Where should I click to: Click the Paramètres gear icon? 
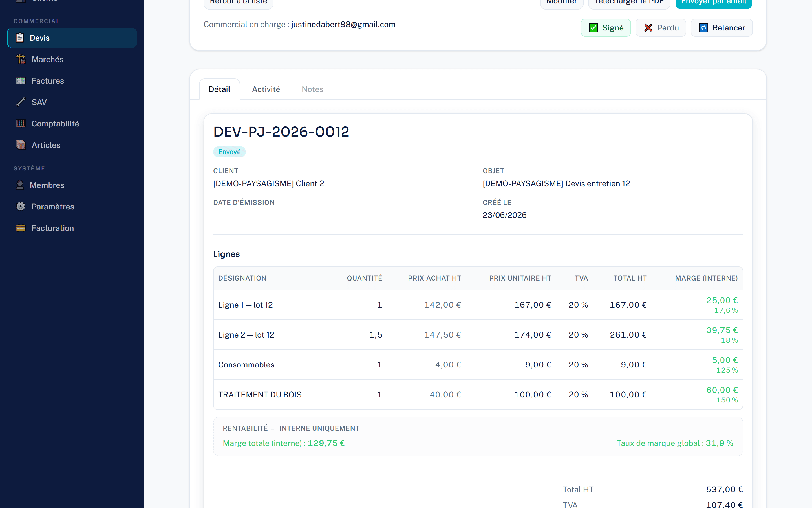21,207
